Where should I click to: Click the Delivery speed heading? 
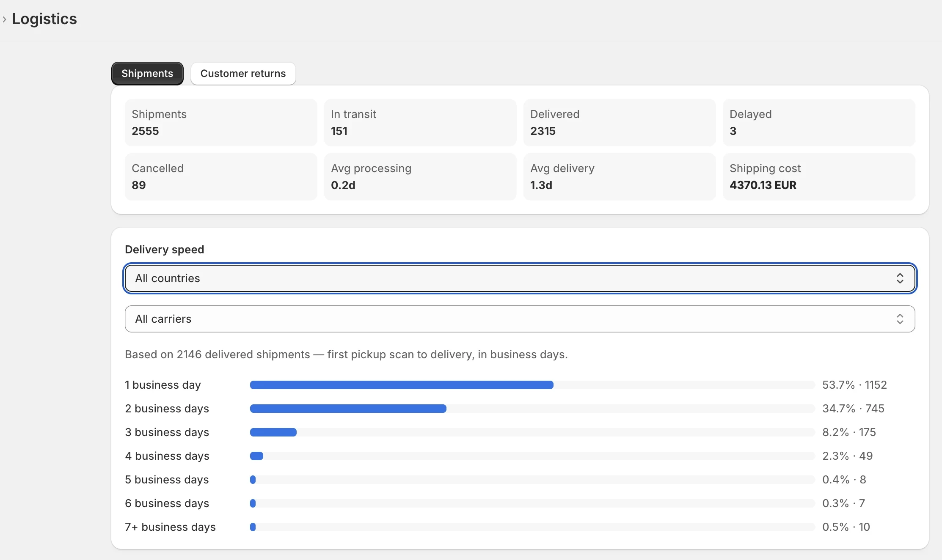pyautogui.click(x=165, y=250)
